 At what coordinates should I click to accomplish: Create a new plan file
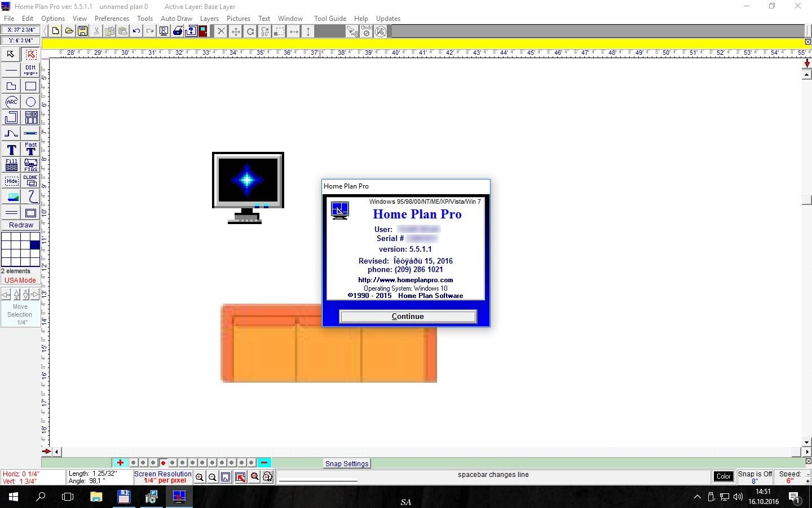55,31
